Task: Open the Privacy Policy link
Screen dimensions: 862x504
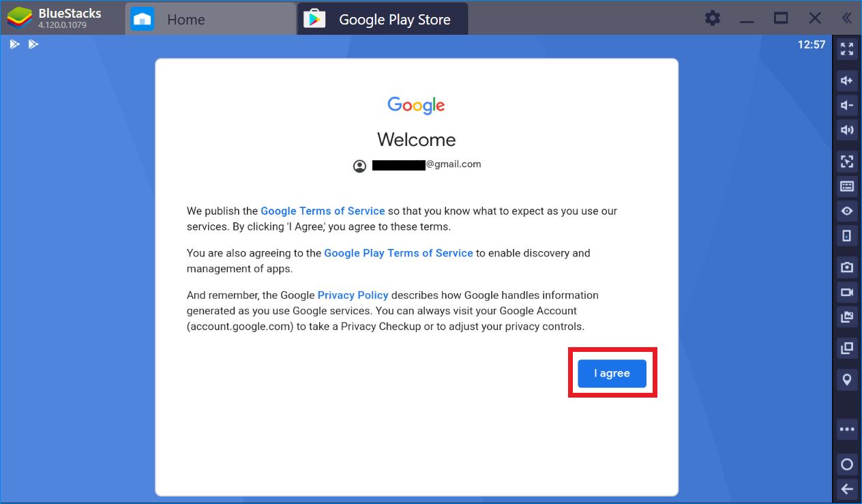Action: point(353,295)
